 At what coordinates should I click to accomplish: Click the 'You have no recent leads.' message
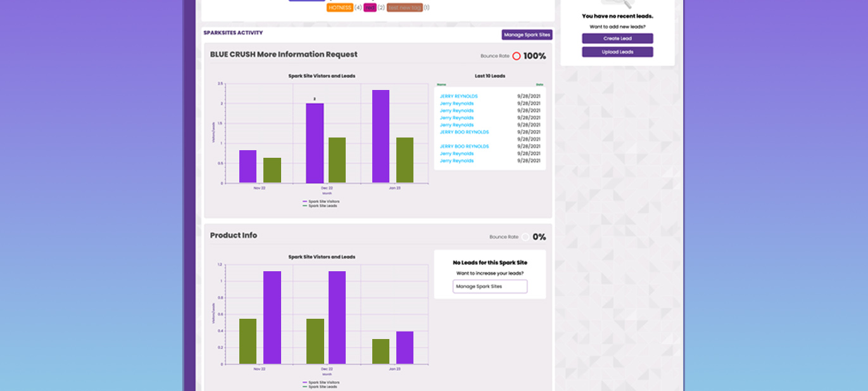(617, 16)
